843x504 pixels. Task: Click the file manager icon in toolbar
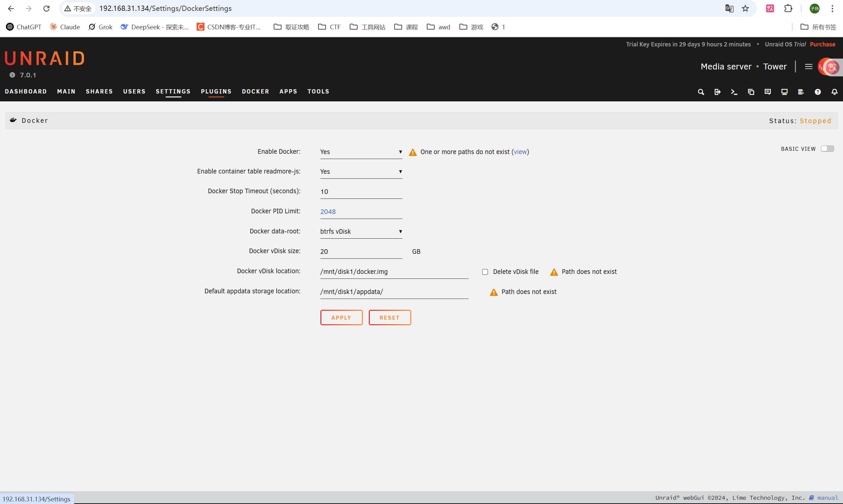(x=751, y=92)
